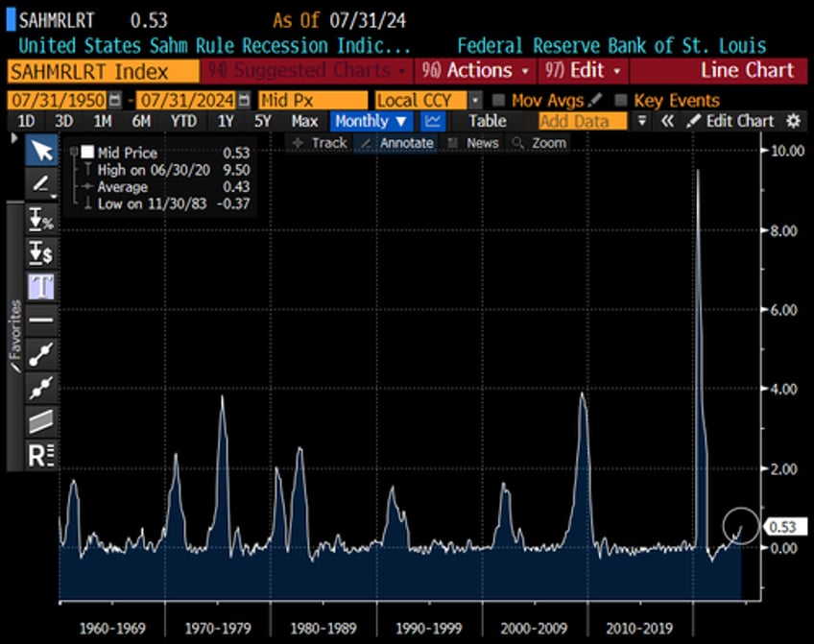
Task: Select the trend line tool
Action: (41, 353)
